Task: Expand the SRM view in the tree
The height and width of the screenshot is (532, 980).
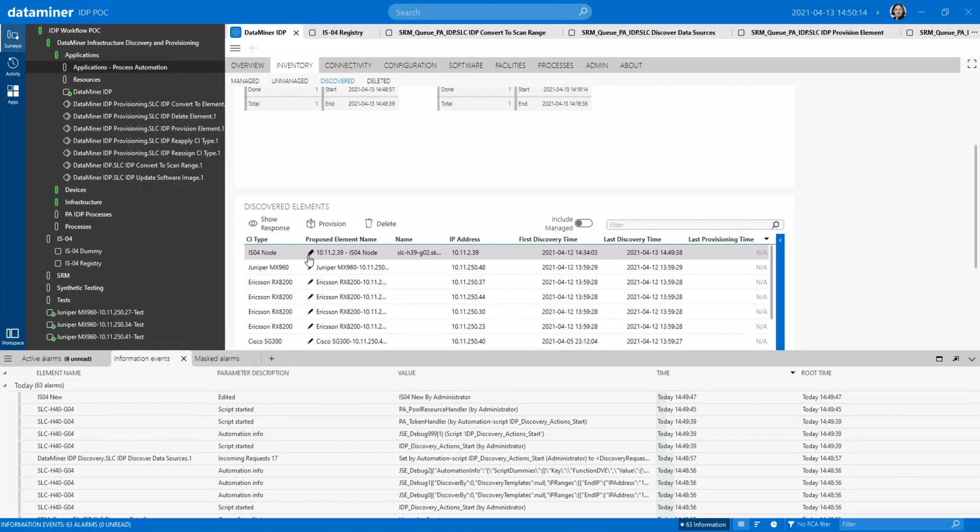Action: (x=48, y=276)
